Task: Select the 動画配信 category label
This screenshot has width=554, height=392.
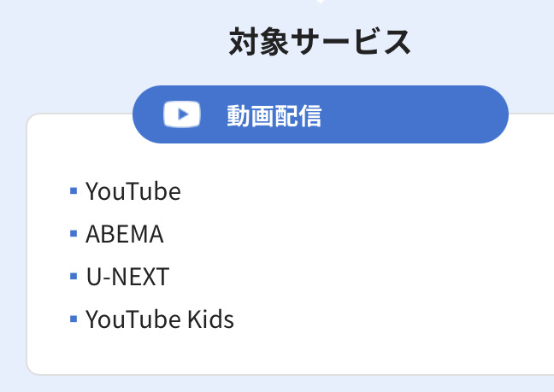Action: pyautogui.click(x=274, y=116)
